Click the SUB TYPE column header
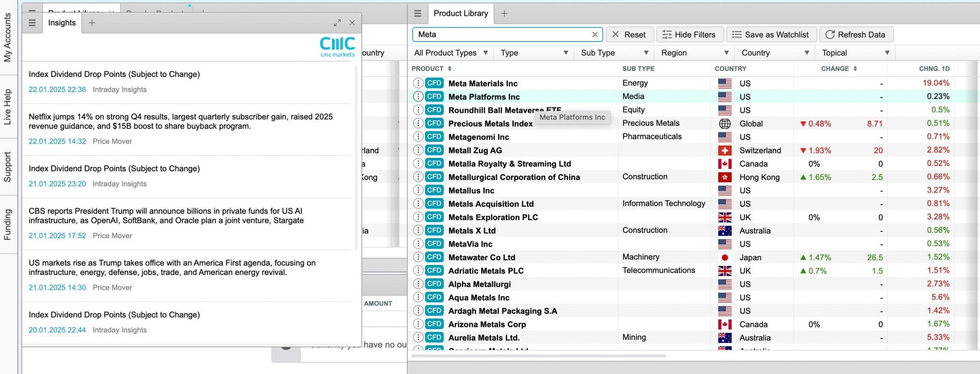This screenshot has width=980, height=374. click(x=638, y=69)
